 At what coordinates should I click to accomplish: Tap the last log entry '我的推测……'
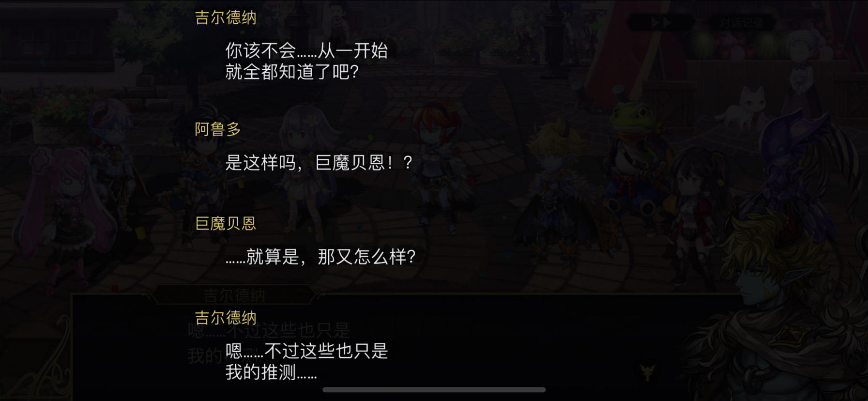coord(271,372)
